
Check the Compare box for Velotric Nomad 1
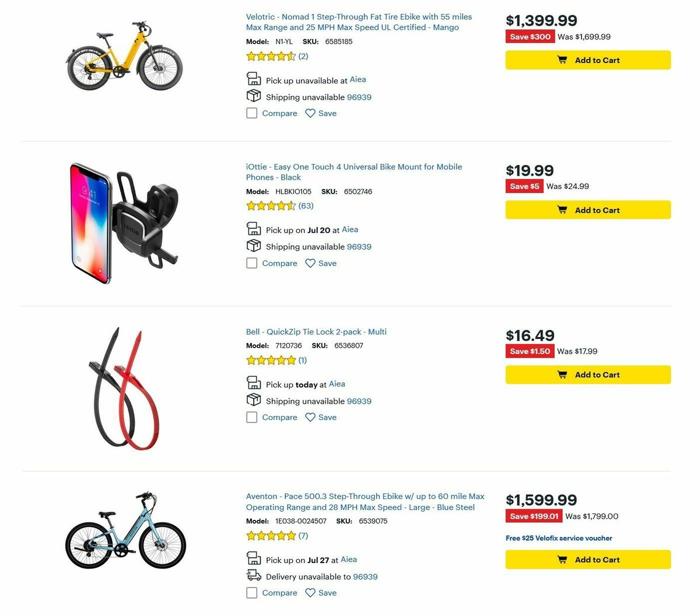click(x=251, y=113)
